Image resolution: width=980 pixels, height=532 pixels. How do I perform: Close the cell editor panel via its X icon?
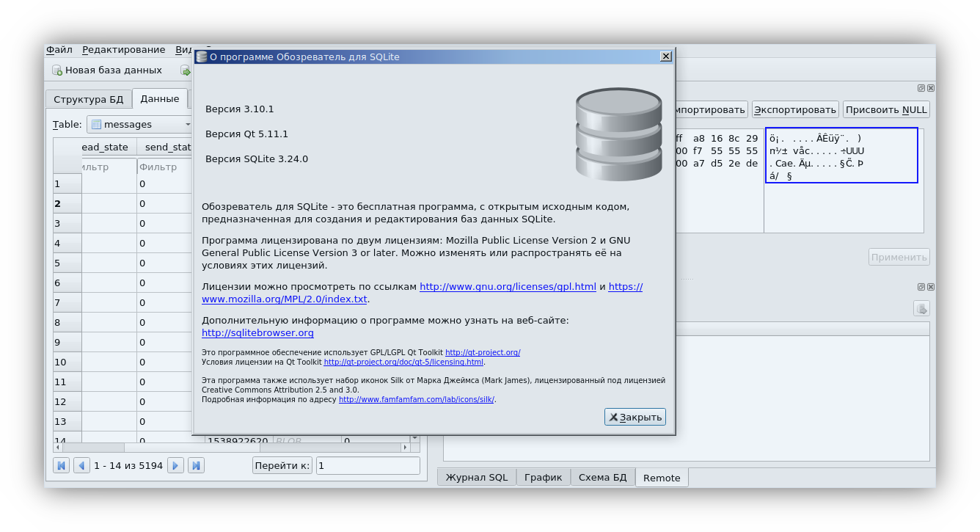931,87
